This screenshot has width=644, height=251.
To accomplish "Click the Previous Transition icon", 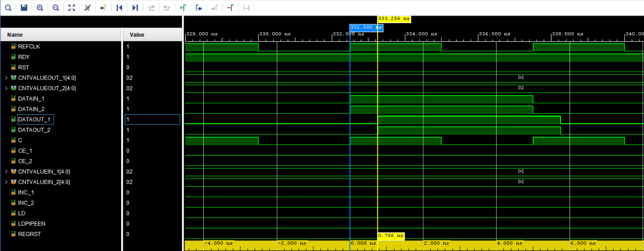I will [x=151, y=8].
